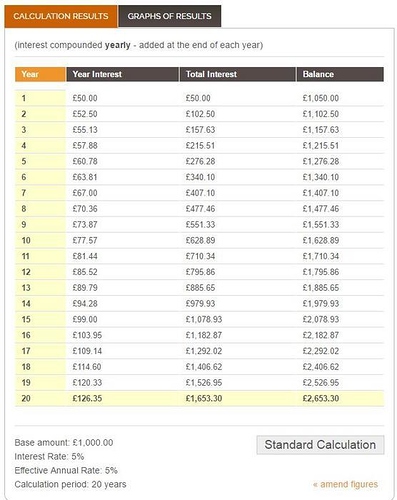The height and width of the screenshot is (500, 397).
Task: Click the £126.35 year interest value
Action: coord(87,398)
